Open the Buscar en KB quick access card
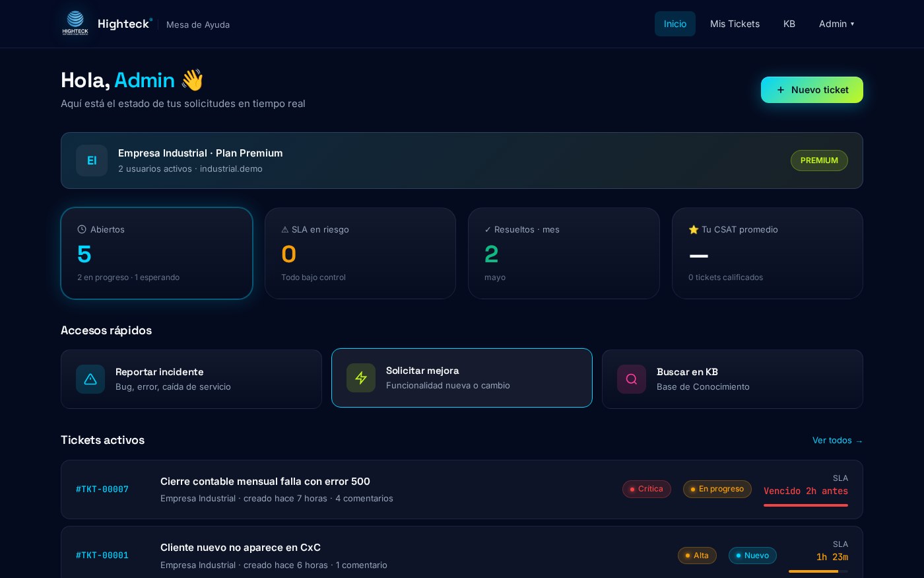 (733, 379)
